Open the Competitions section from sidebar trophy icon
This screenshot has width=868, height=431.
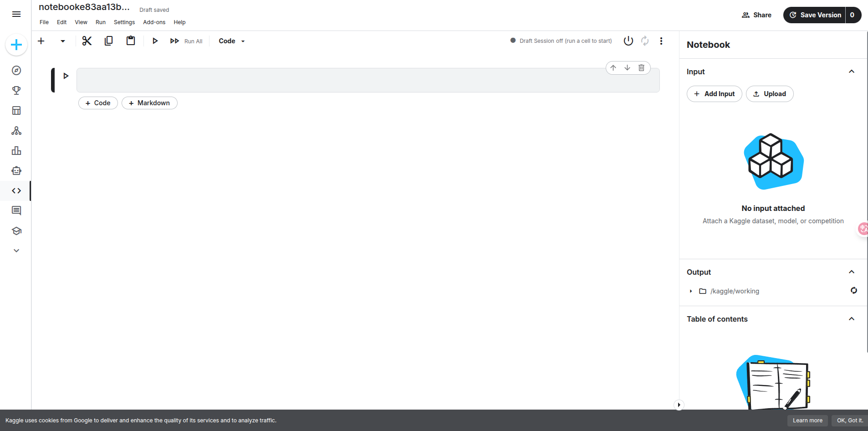(16, 90)
